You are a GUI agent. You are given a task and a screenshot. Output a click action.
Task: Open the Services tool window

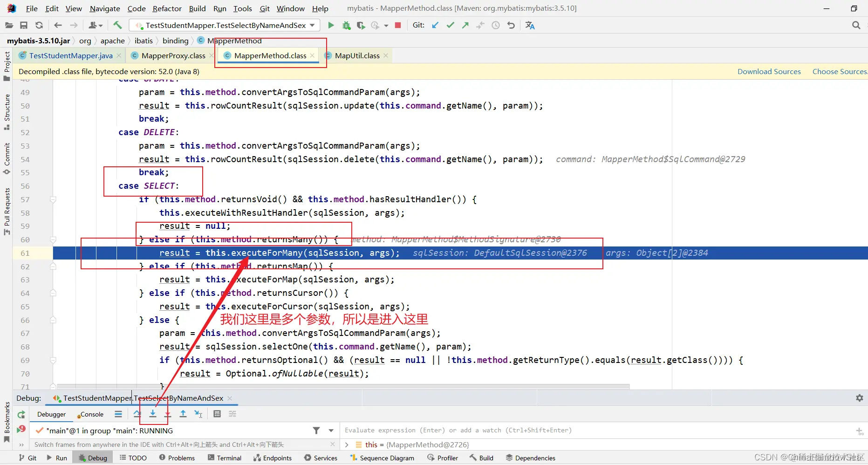tap(321, 458)
